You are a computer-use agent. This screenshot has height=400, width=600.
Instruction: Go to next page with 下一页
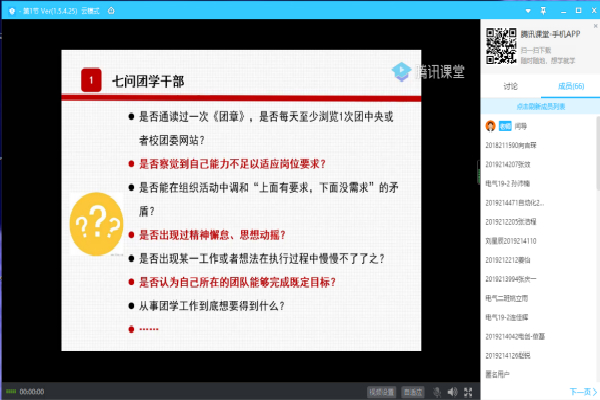[x=580, y=391]
